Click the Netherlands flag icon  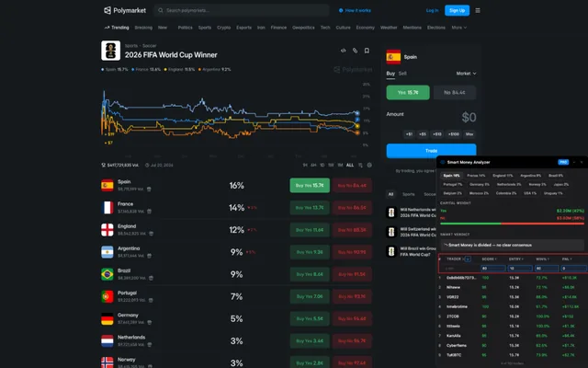[x=107, y=340]
